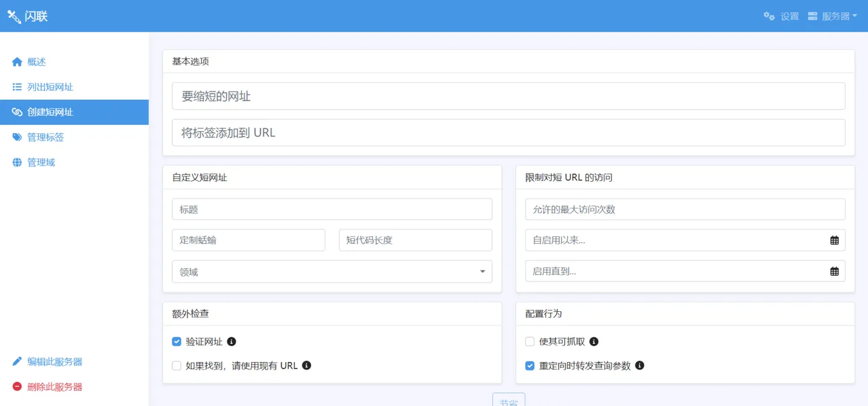The image size is (868, 406).
Task: Focus the 要缩短的网址 input field
Action: point(508,96)
